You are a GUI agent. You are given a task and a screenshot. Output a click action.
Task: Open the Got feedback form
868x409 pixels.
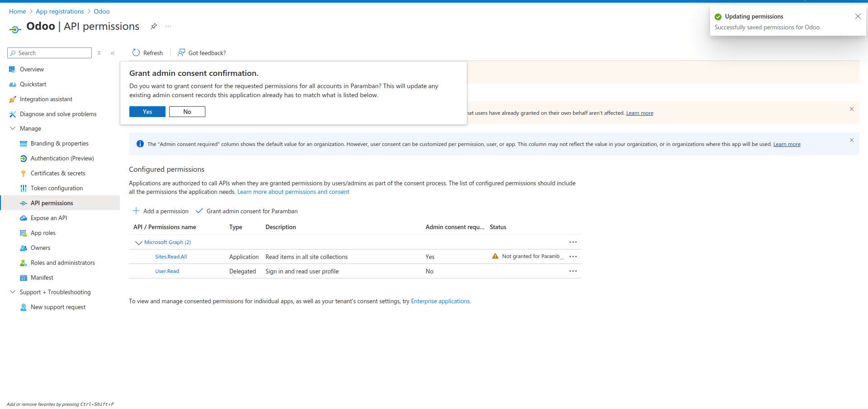pyautogui.click(x=181, y=52)
